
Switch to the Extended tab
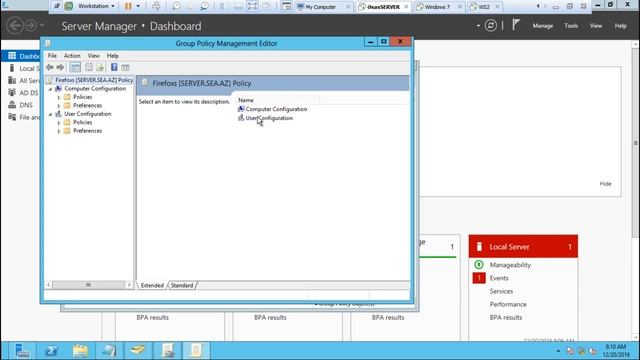[x=152, y=285]
